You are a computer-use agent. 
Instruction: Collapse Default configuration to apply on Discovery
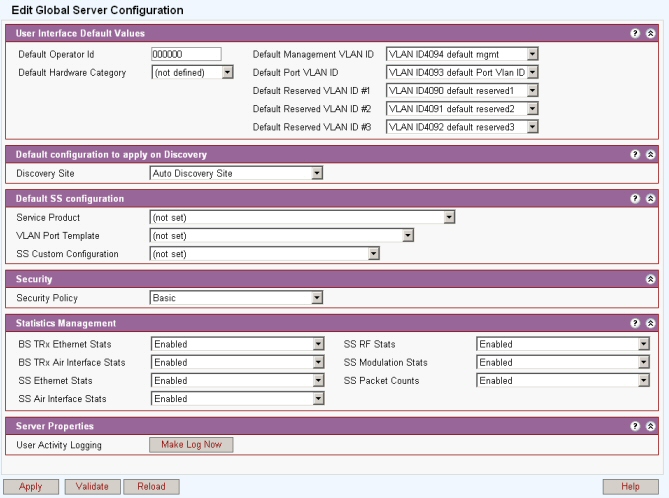(651, 155)
